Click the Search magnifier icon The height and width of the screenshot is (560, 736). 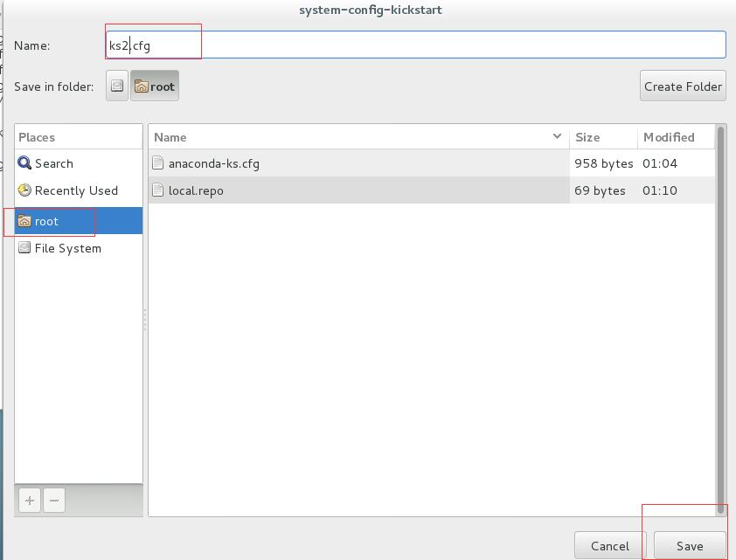(x=24, y=163)
